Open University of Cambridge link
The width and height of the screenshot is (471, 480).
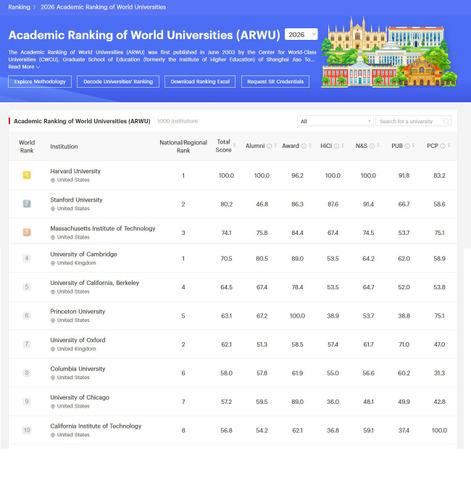[84, 254]
